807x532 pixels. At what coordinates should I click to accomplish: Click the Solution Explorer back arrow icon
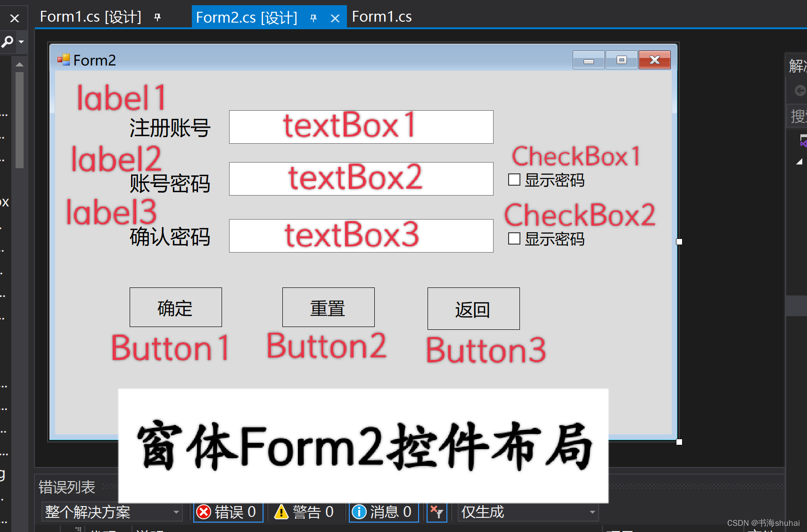pyautogui.click(x=800, y=90)
